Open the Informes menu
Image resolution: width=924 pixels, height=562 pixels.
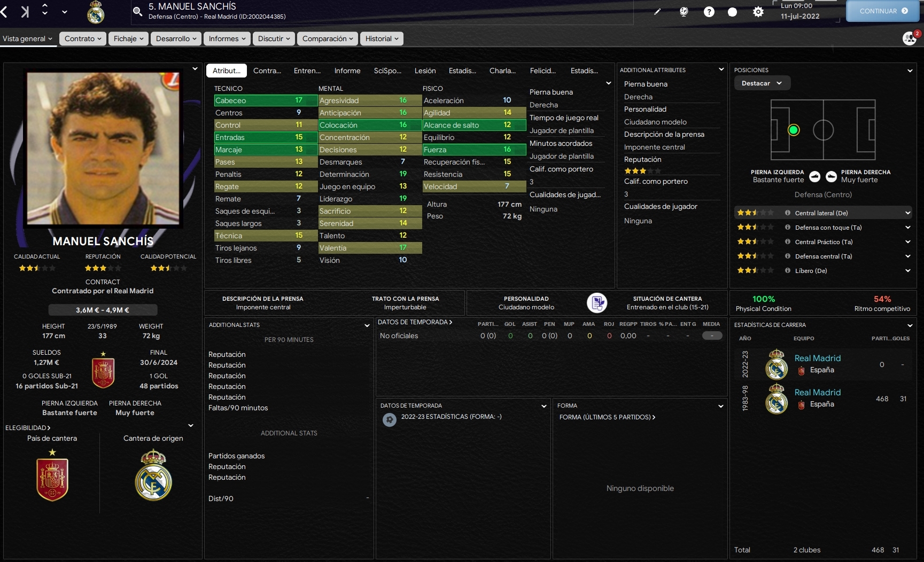tap(227, 38)
